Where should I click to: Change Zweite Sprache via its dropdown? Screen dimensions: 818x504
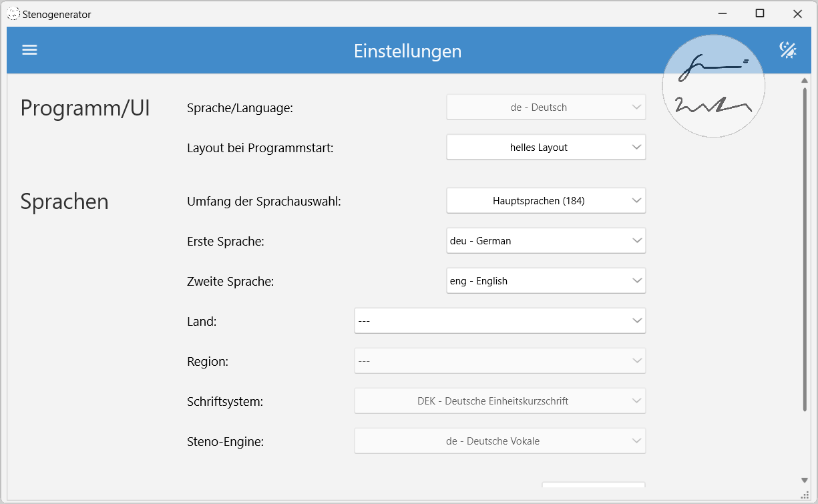546,281
